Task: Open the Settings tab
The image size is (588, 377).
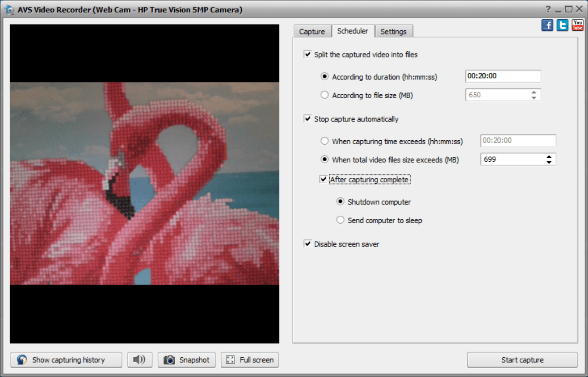Action: coord(393,32)
